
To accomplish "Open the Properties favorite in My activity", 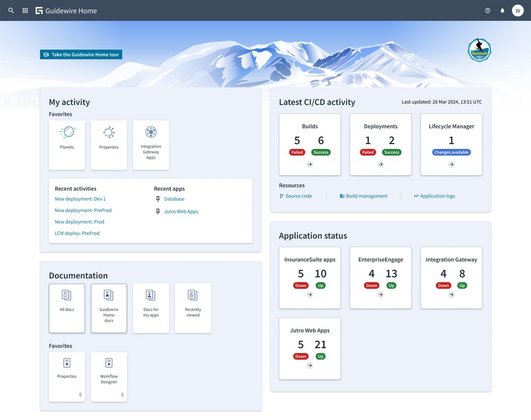I will [109, 145].
